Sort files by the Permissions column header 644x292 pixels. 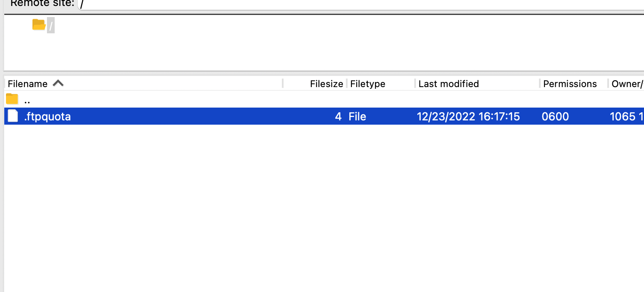(x=570, y=84)
